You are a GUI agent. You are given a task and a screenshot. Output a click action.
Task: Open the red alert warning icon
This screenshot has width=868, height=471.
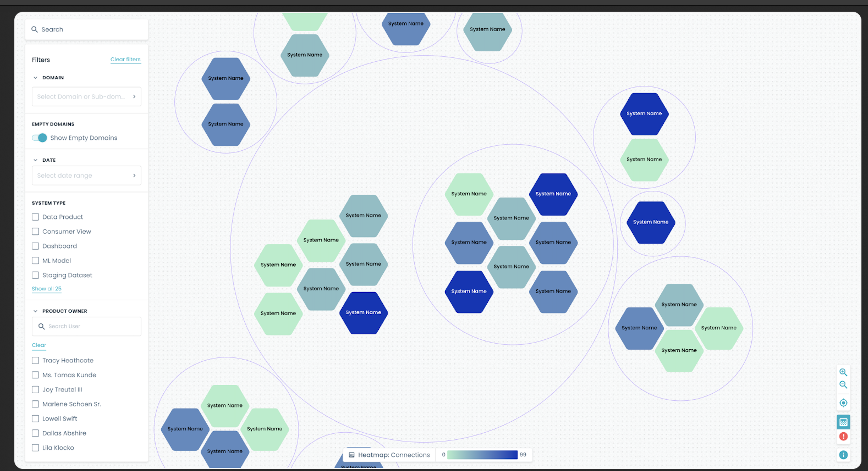click(x=843, y=436)
